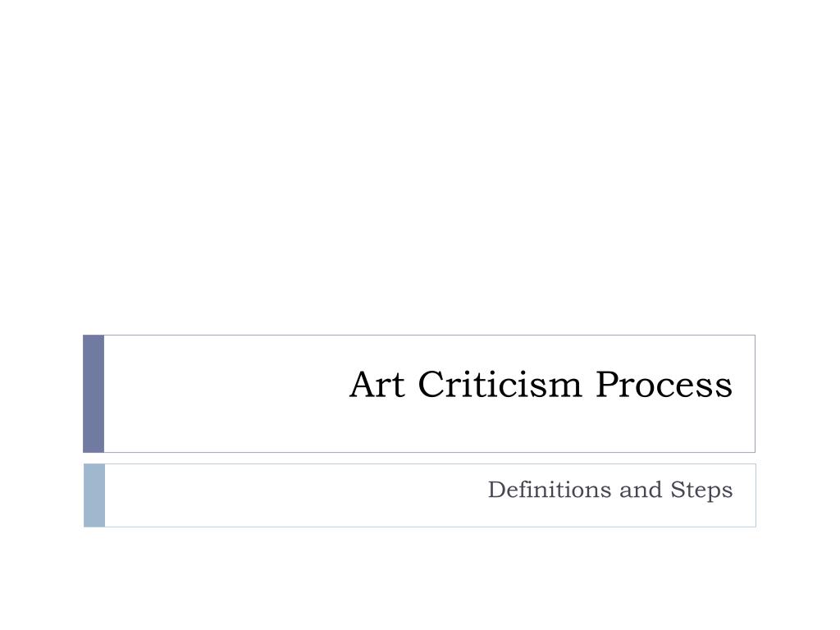Click the right edge of the title box
This screenshot has height=630, width=840.
pos(755,394)
